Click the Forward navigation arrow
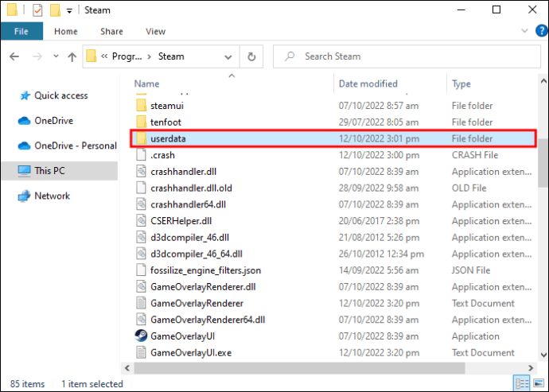 point(37,56)
